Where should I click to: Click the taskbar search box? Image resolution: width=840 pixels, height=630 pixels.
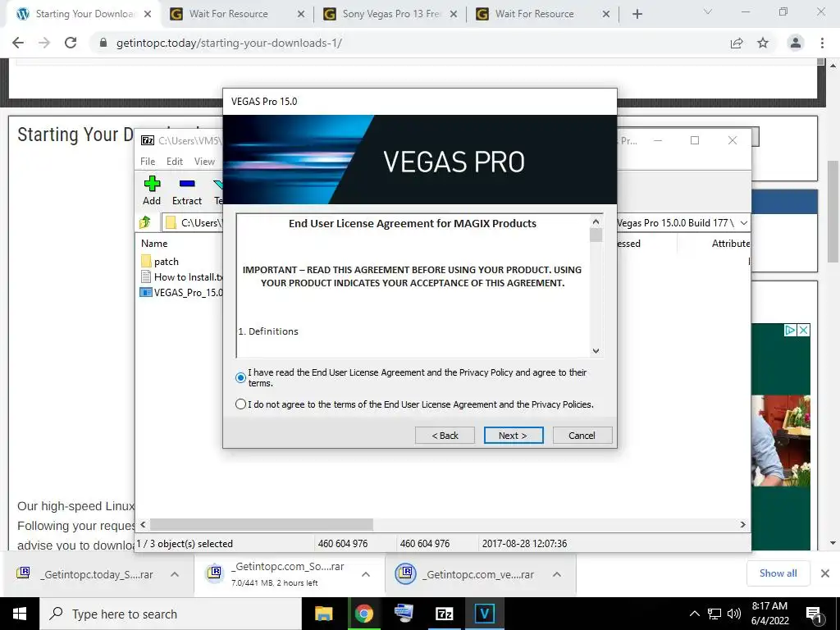(171, 614)
